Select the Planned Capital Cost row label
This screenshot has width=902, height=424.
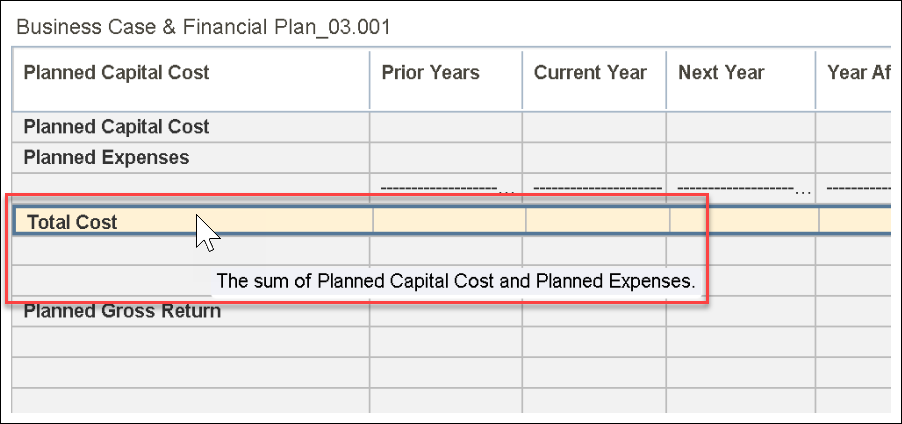pos(116,127)
